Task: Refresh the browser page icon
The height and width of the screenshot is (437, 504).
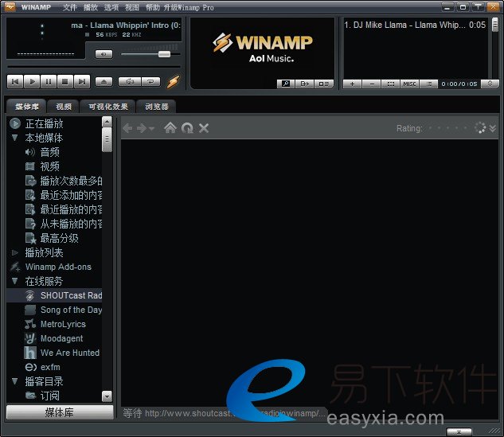Action: click(x=187, y=128)
